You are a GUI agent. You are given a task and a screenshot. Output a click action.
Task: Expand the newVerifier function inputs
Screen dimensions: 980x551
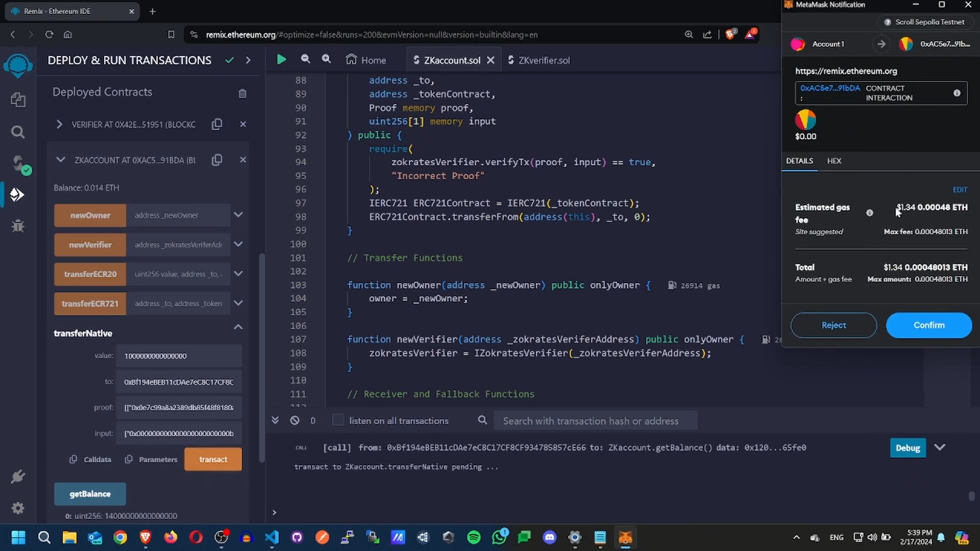click(x=238, y=244)
